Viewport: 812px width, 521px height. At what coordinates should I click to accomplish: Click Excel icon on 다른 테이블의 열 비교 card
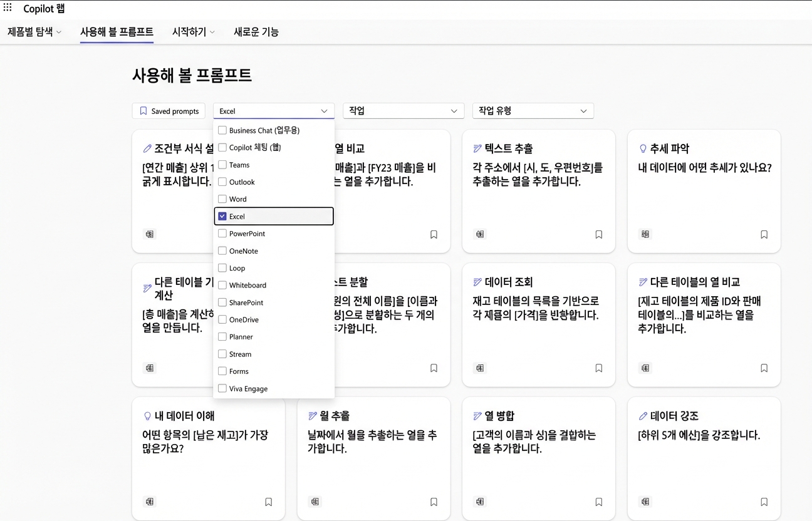(x=645, y=368)
